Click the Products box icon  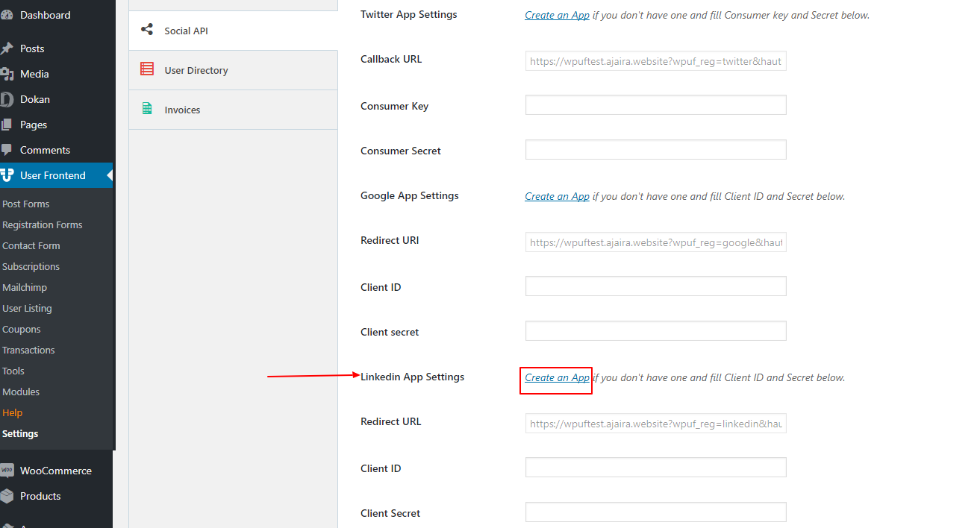(x=7, y=496)
